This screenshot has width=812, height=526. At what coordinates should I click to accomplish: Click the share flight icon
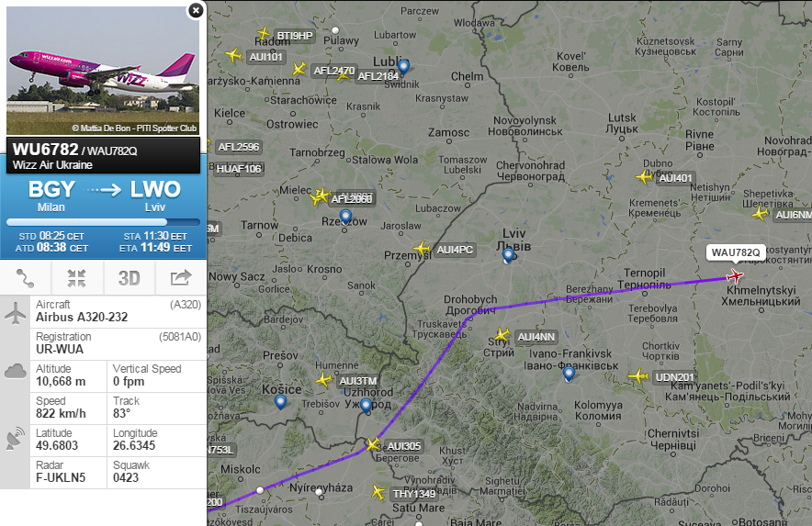181,278
